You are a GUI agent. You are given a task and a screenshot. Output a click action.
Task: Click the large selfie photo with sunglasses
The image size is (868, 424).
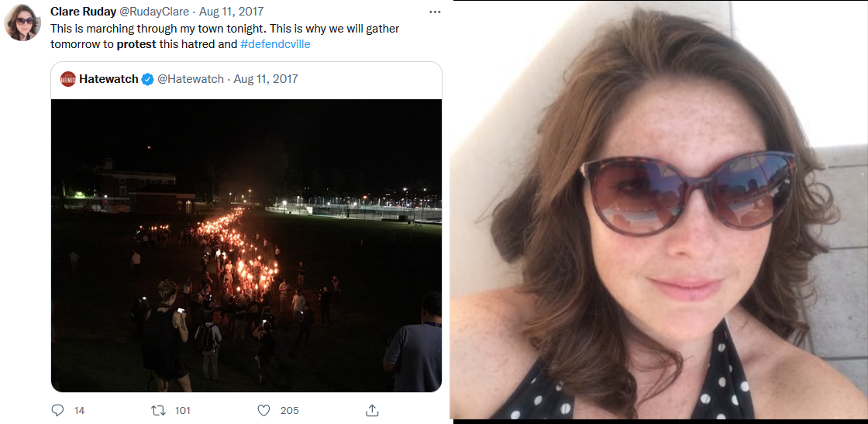[659, 211]
